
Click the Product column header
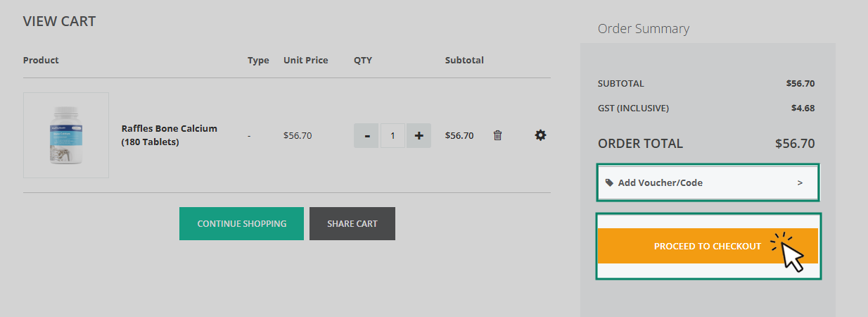41,60
